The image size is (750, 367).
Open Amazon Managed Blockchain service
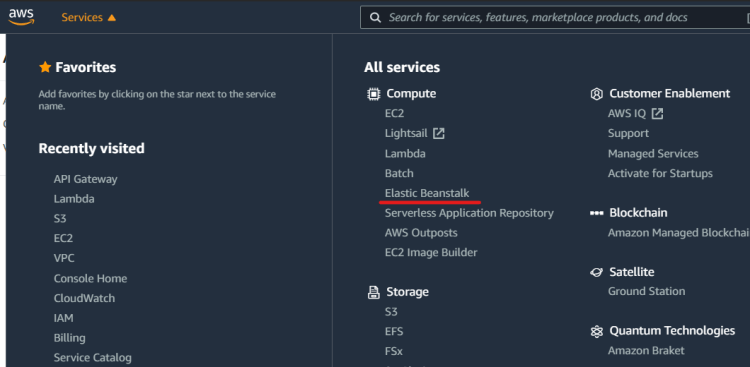point(679,233)
